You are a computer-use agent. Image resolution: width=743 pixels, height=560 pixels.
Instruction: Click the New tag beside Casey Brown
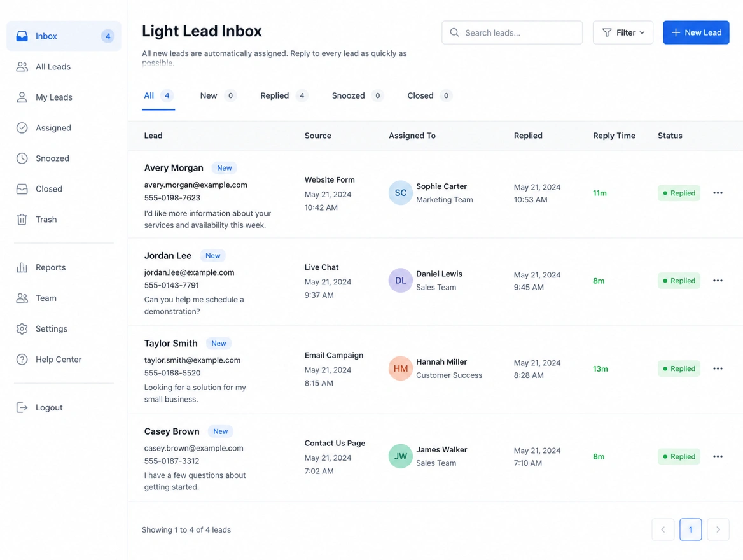220,431
